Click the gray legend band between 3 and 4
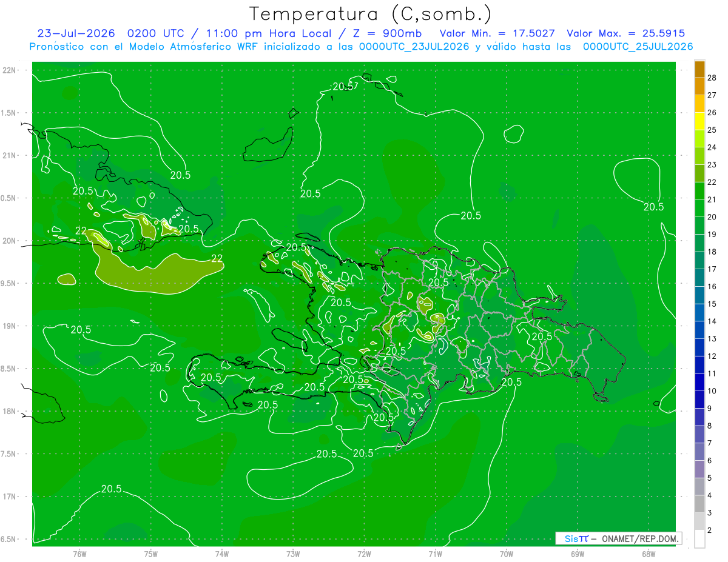728x562 pixels. [x=699, y=504]
